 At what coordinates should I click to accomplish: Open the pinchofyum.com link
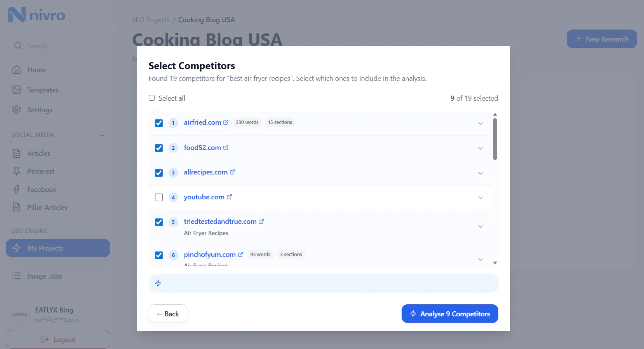tap(210, 255)
